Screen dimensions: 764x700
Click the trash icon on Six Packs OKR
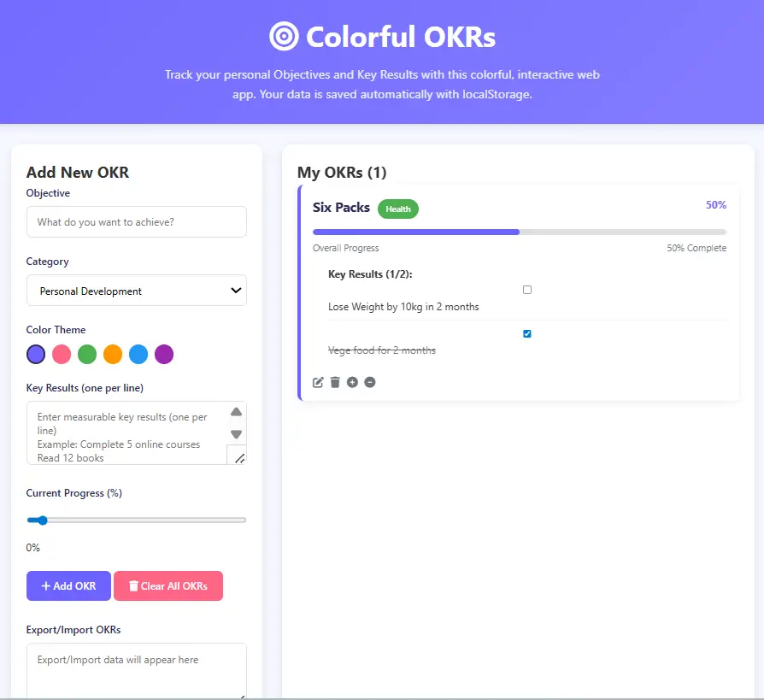[335, 382]
